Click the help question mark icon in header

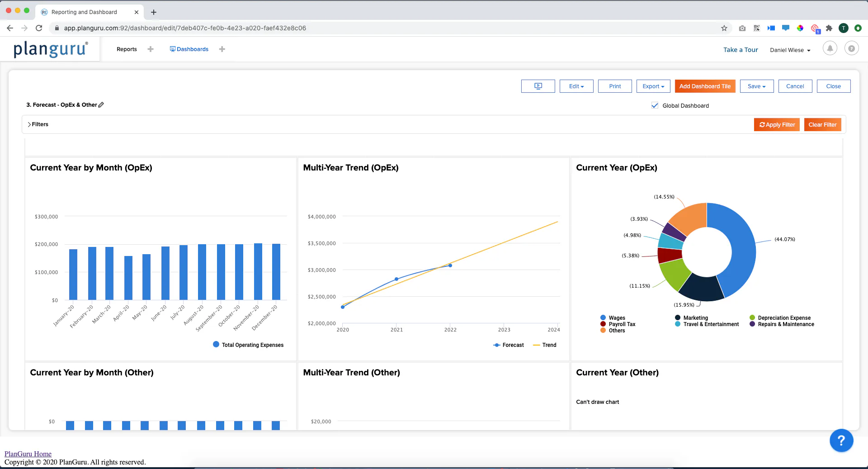tap(852, 48)
